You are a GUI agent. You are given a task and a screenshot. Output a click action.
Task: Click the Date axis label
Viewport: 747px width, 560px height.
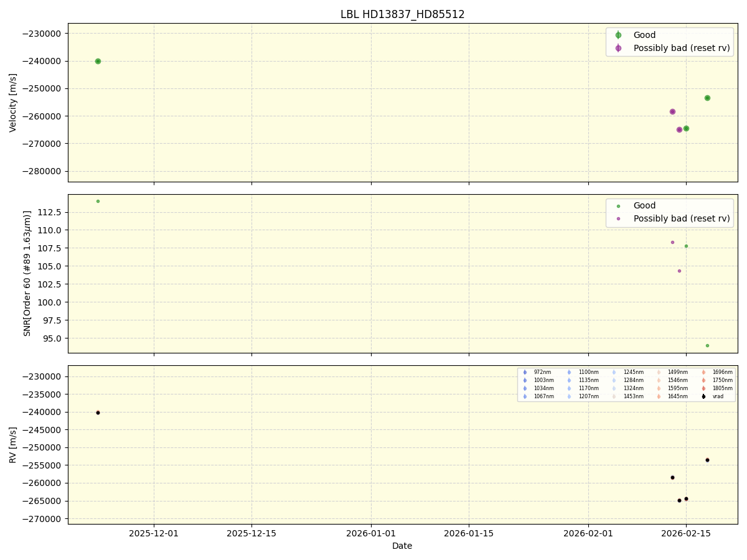click(x=402, y=546)
